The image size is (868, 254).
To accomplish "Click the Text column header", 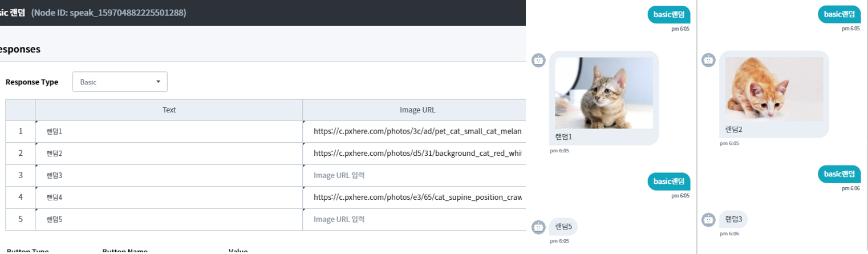I will pos(169,110).
